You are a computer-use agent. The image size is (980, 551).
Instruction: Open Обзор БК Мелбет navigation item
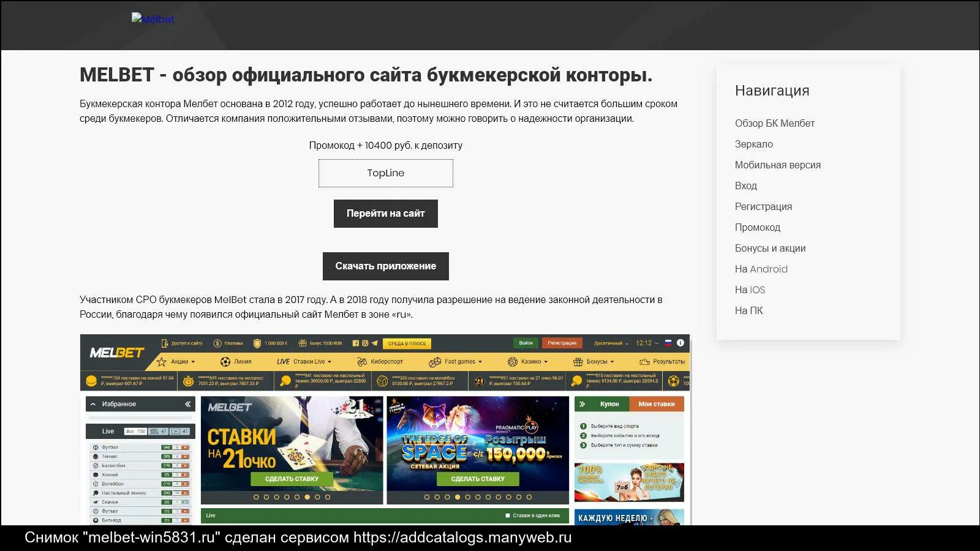pos(775,123)
